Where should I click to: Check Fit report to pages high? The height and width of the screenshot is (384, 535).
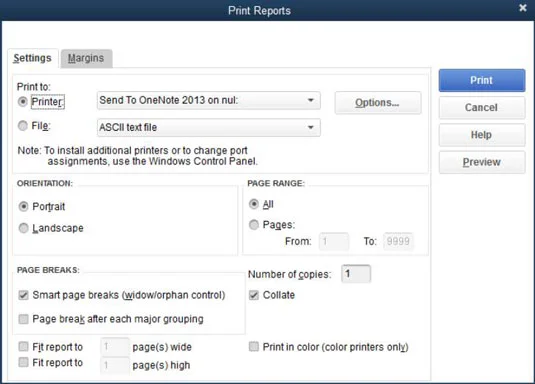pyautogui.click(x=24, y=362)
